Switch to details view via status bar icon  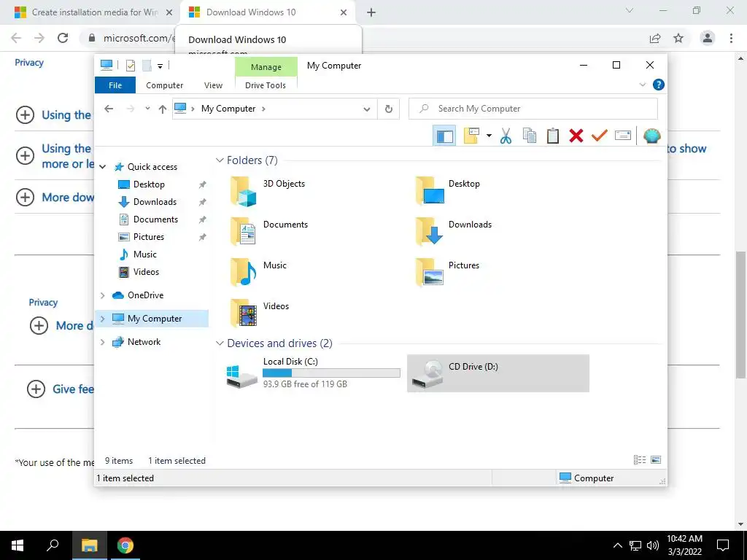[640, 460]
